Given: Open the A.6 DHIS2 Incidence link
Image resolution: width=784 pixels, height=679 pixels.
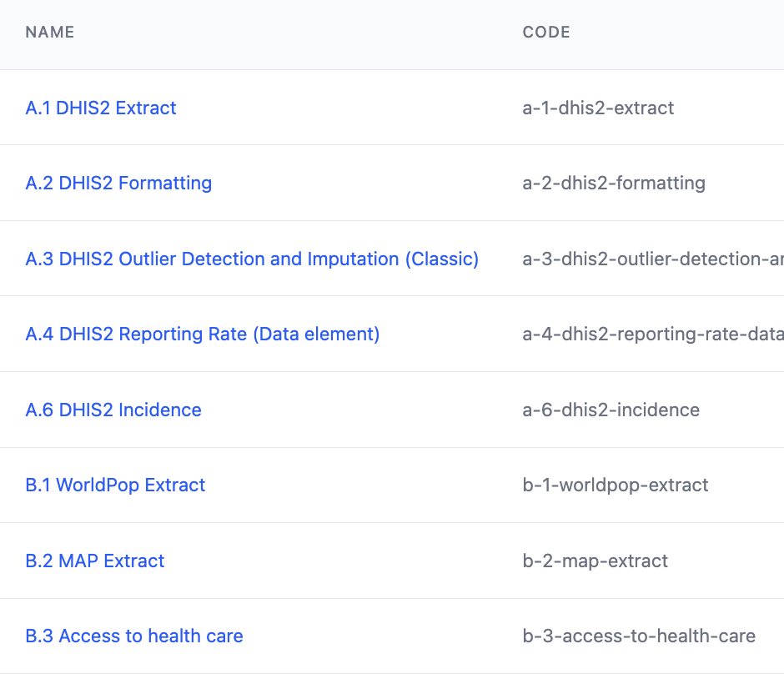Looking at the screenshot, I should click(x=113, y=410).
